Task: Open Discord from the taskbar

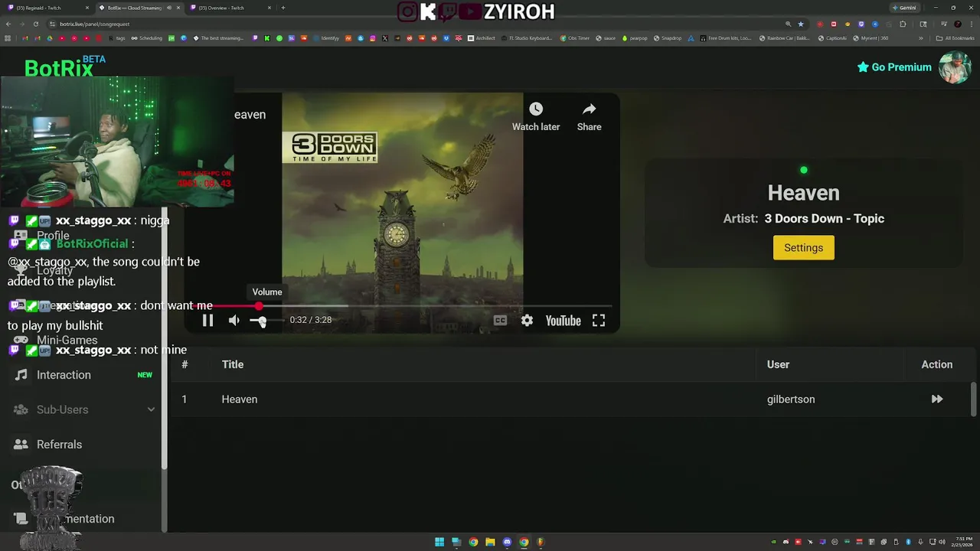Action: (507, 542)
